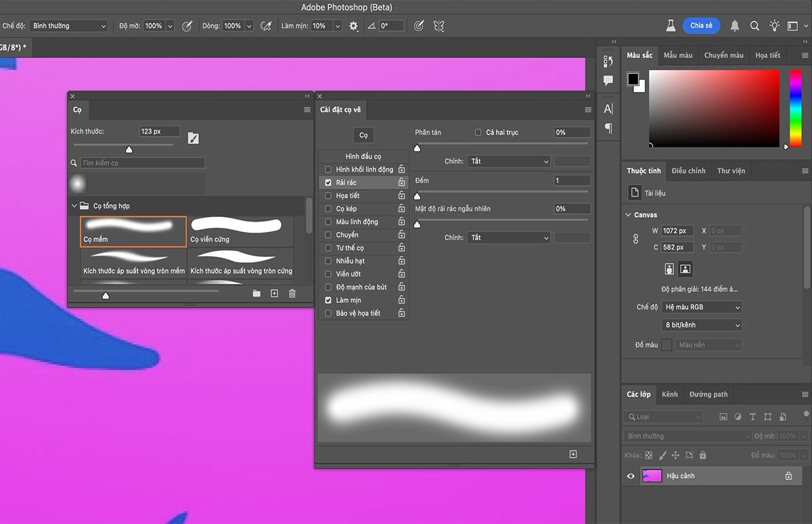Click the Chia sẻ button
The width and height of the screenshot is (812, 524).
pyautogui.click(x=701, y=26)
